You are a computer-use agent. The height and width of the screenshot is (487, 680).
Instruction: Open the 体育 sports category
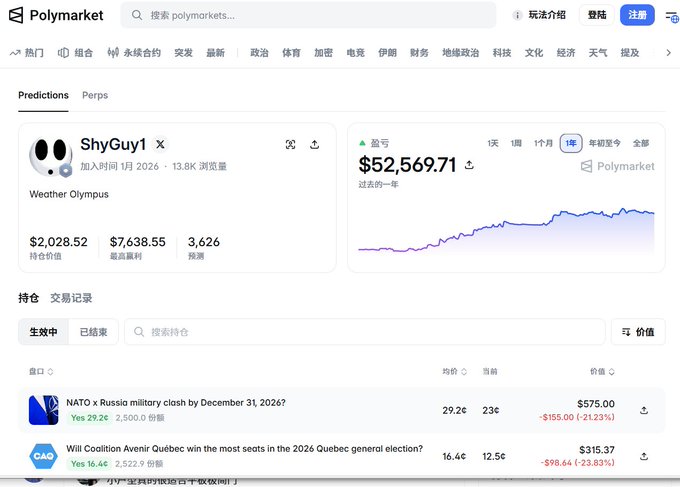(x=291, y=53)
